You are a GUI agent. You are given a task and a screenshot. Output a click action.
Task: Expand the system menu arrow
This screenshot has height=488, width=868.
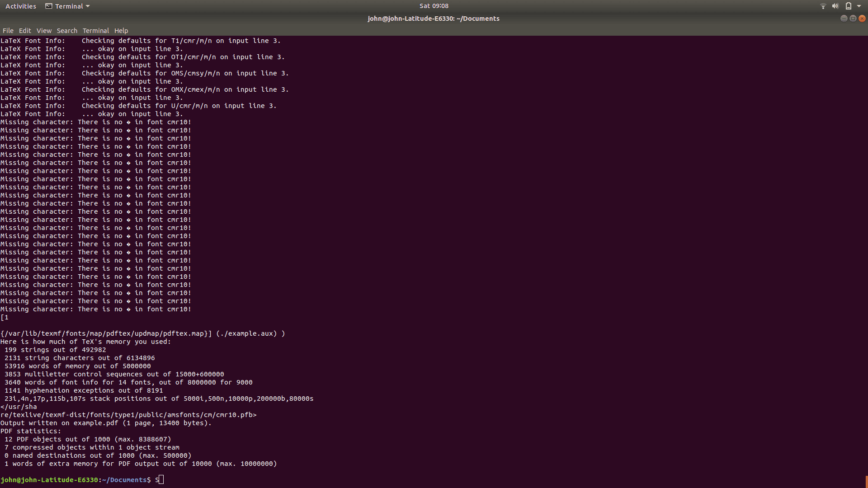tap(859, 6)
